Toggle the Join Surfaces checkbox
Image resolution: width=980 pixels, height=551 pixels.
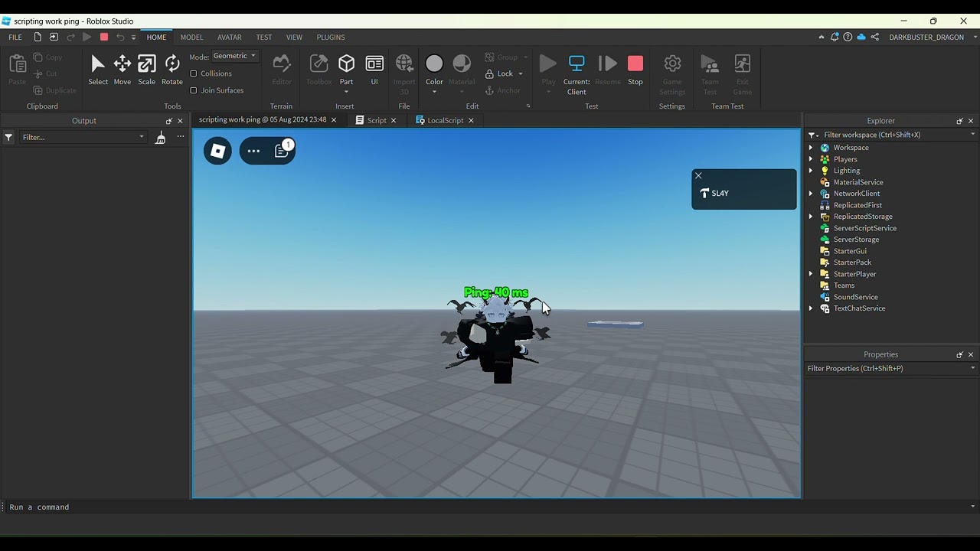pyautogui.click(x=194, y=90)
